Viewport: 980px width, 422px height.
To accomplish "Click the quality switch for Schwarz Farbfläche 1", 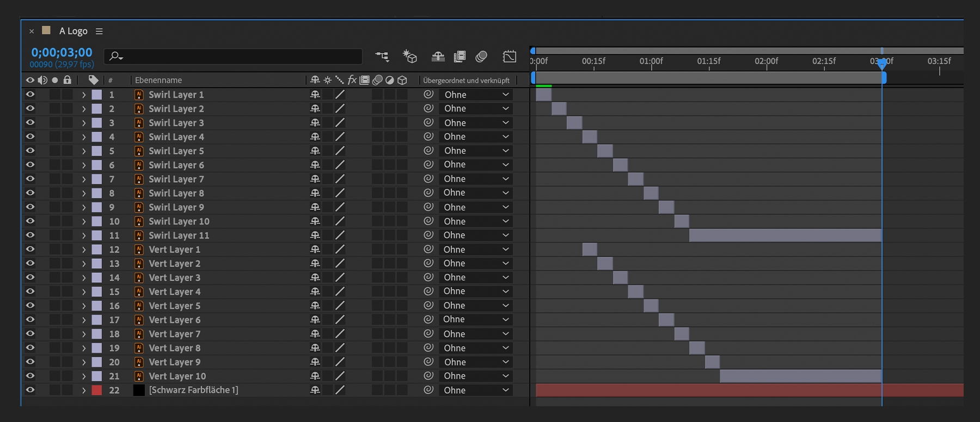I will pyautogui.click(x=340, y=390).
